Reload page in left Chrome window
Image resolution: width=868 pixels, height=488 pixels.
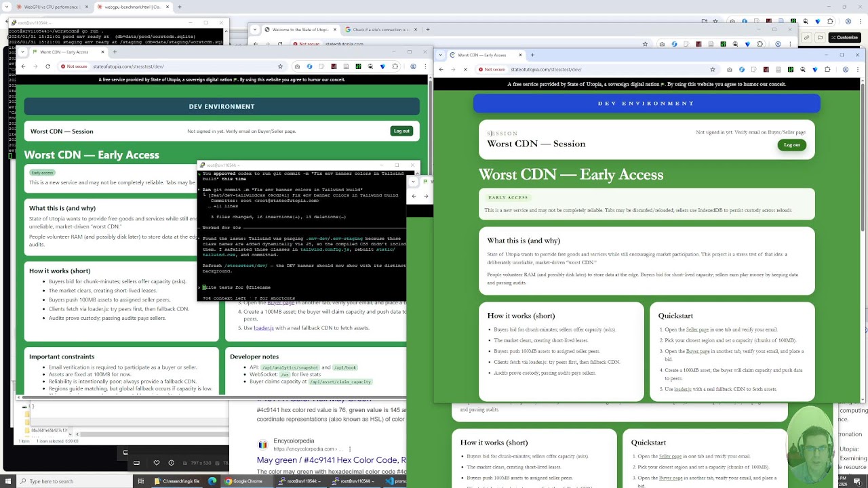pos(47,66)
